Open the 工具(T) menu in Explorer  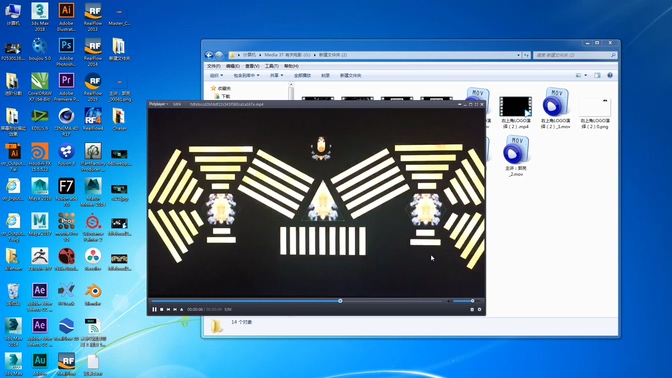coord(272,66)
